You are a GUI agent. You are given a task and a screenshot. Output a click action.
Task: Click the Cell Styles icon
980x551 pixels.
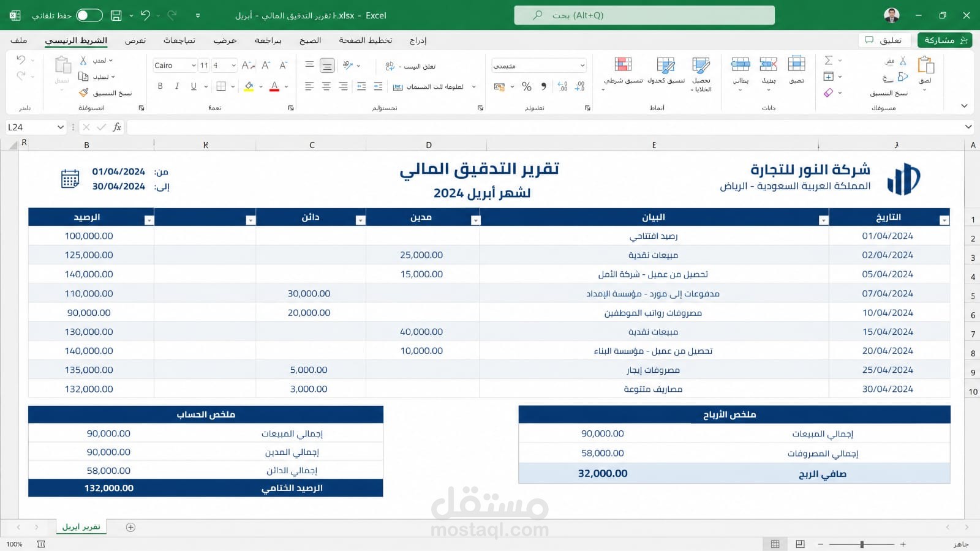[x=701, y=64]
